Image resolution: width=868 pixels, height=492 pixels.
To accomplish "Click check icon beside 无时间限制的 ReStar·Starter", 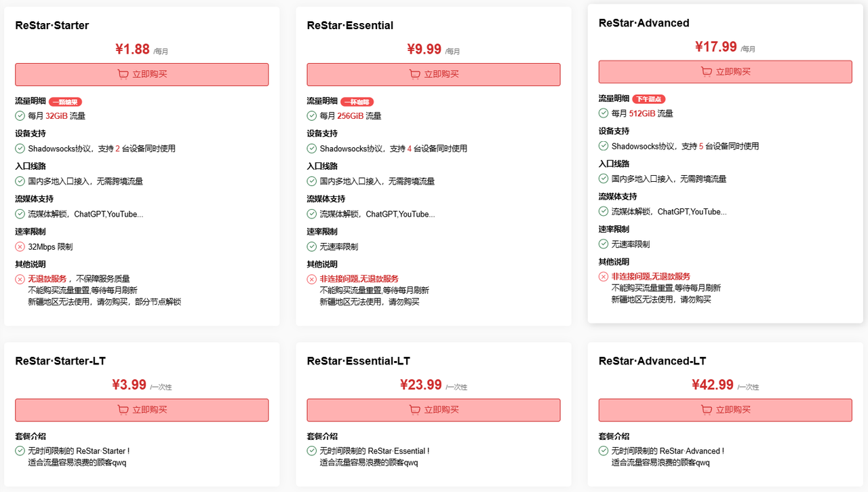I will (x=20, y=451).
